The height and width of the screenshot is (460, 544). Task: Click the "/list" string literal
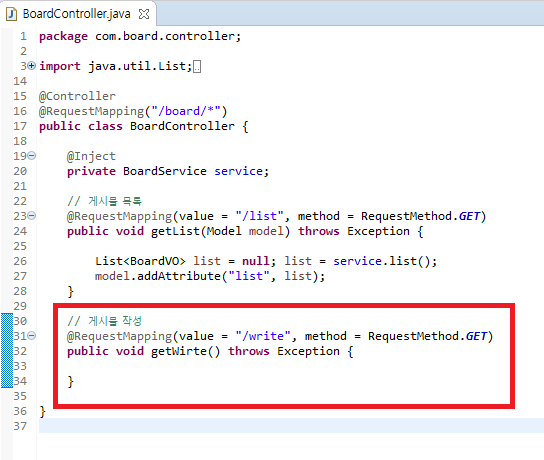tap(260, 216)
